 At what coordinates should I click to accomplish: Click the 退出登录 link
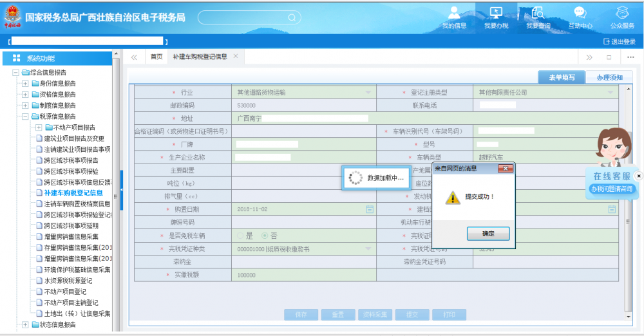pos(619,41)
